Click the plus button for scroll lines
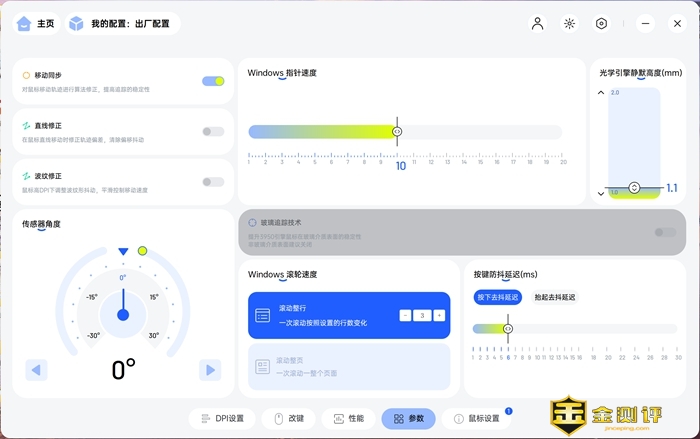This screenshot has width=700, height=439. (440, 315)
